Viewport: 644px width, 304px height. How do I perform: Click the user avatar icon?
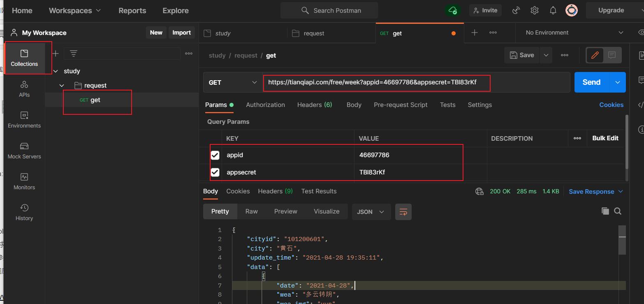[572, 10]
